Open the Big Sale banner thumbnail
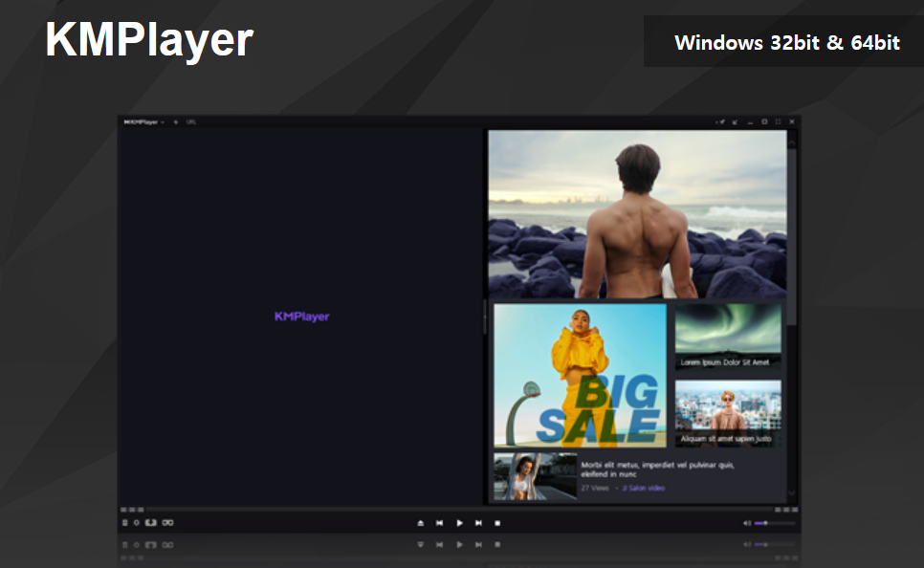This screenshot has width=924, height=568. (580, 376)
